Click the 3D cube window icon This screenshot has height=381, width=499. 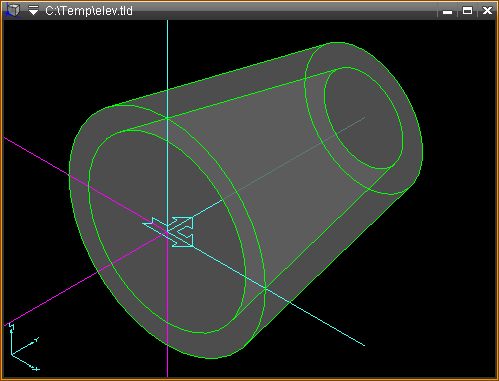point(13,10)
